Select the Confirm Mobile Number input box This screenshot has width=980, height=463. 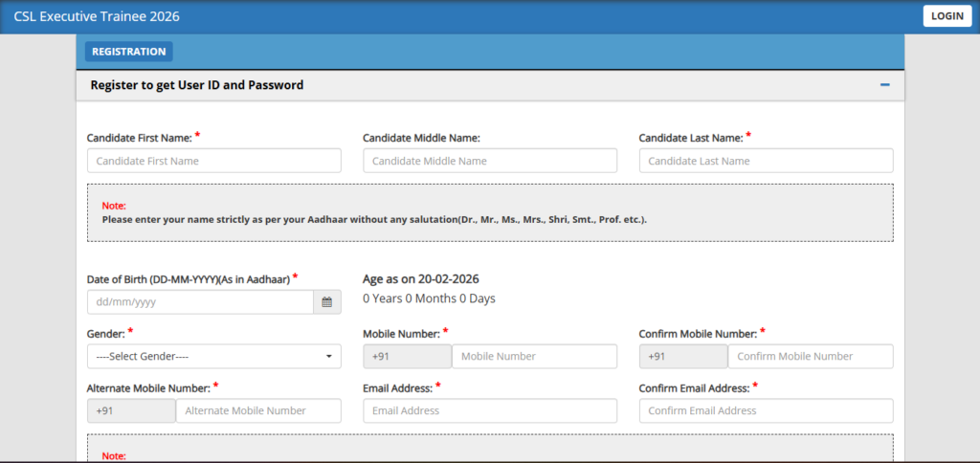[810, 356]
